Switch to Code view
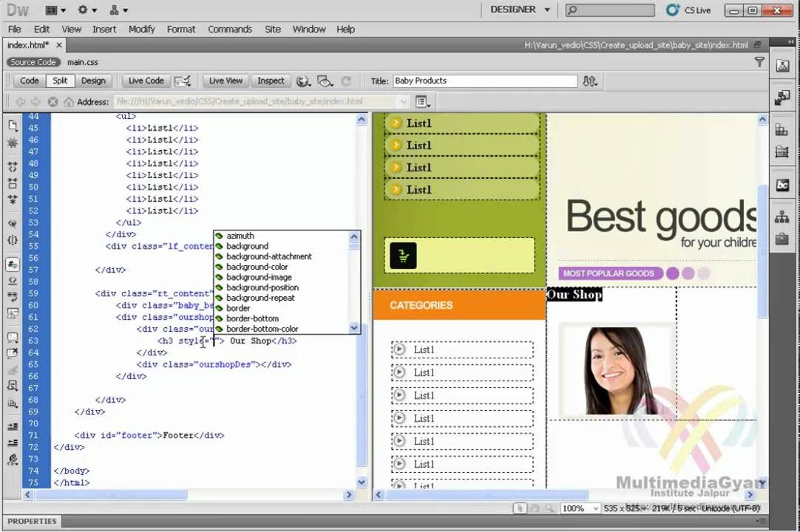This screenshot has width=800, height=532. (29, 81)
